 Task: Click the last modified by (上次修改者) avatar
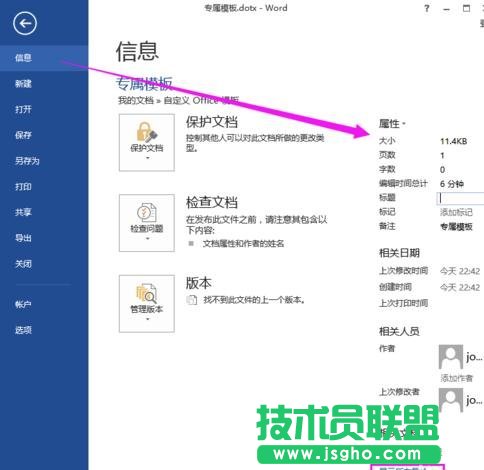coord(451,400)
